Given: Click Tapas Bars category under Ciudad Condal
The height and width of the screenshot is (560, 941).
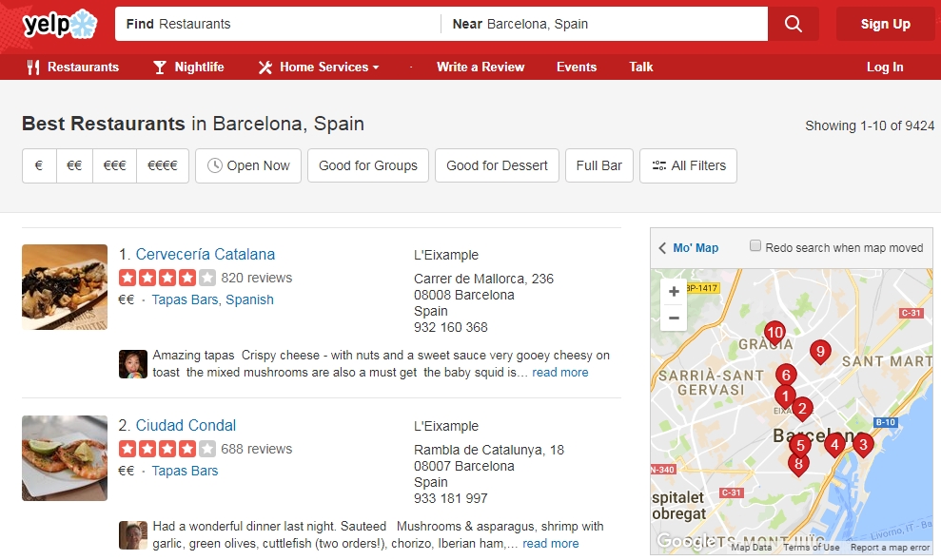Looking at the screenshot, I should (185, 472).
